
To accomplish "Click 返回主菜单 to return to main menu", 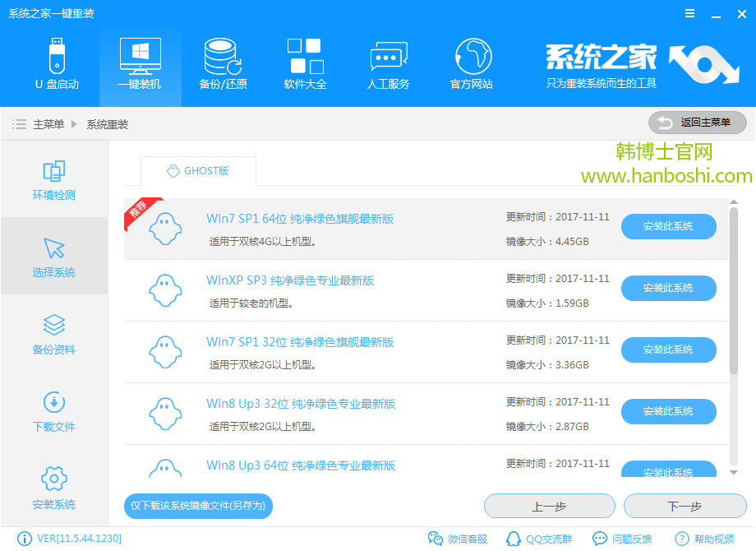I will [696, 122].
